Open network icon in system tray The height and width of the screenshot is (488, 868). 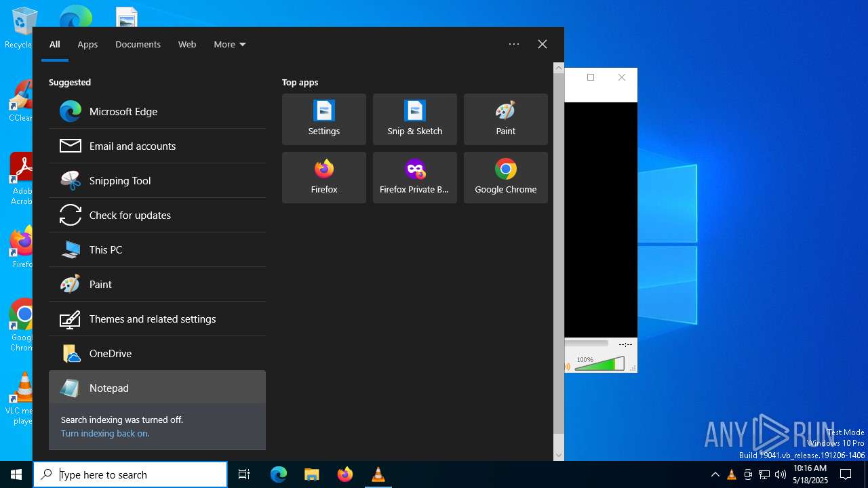764,474
